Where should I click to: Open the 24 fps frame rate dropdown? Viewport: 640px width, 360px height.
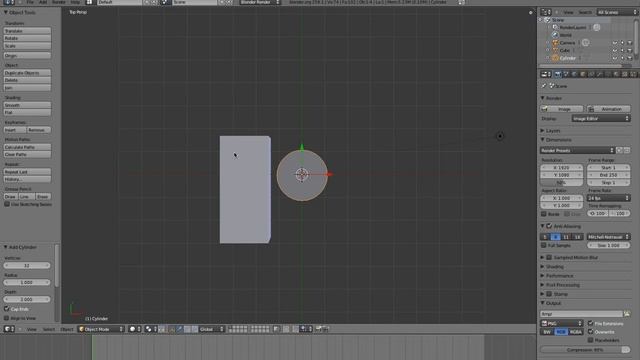pos(609,198)
